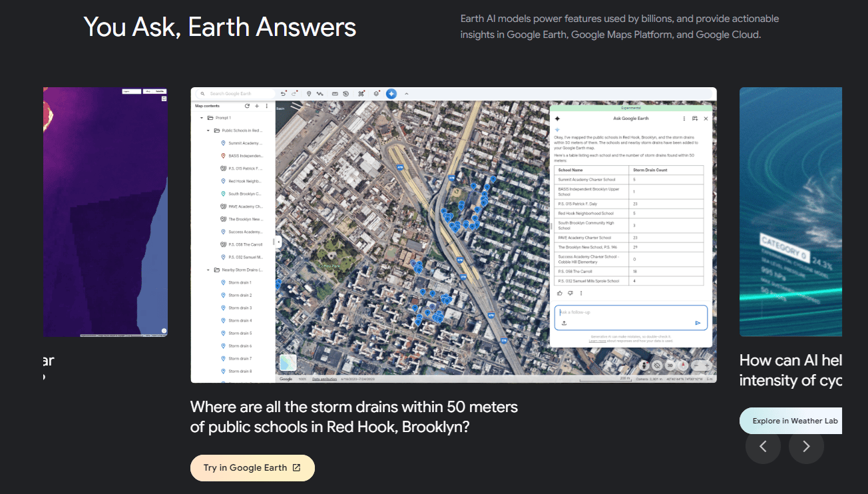Click the compass icon on the map

click(x=682, y=366)
